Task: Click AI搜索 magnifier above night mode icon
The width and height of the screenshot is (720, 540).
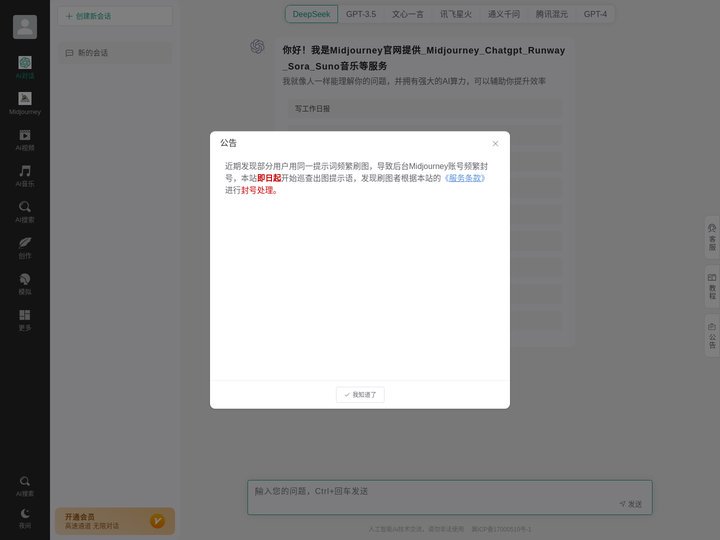Action: (x=25, y=481)
